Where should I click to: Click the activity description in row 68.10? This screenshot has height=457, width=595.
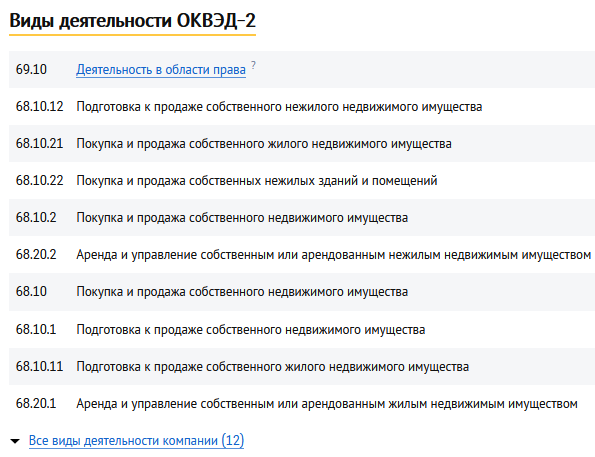pyautogui.click(x=242, y=292)
